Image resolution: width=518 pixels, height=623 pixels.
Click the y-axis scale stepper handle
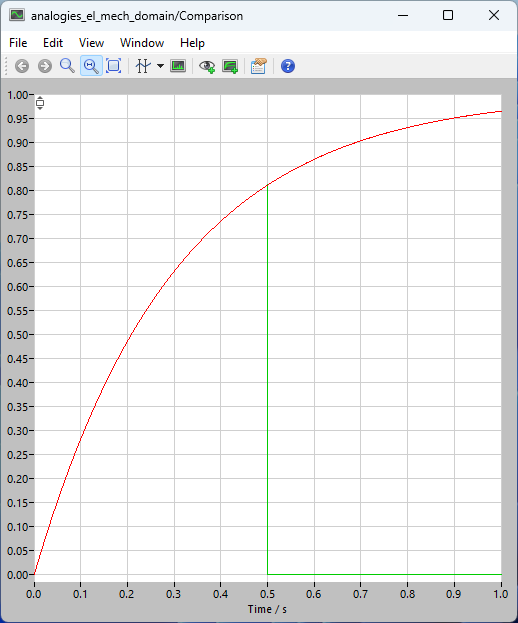click(x=40, y=103)
